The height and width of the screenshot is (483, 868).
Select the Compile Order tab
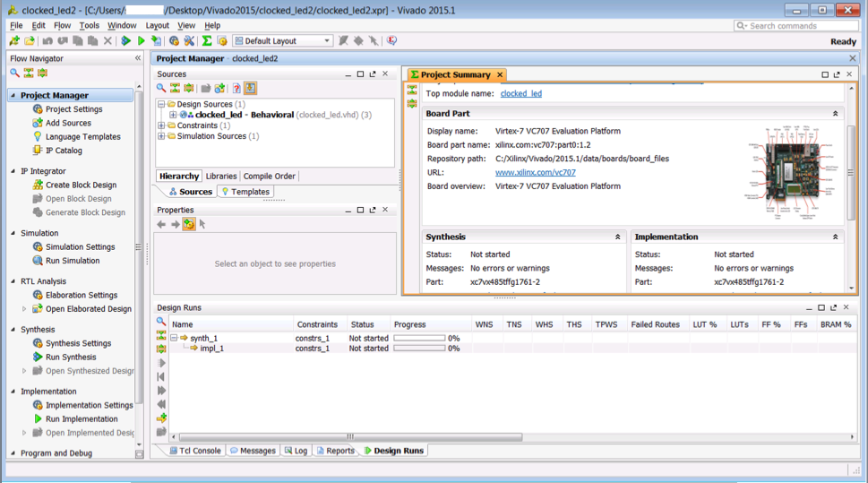tap(270, 177)
